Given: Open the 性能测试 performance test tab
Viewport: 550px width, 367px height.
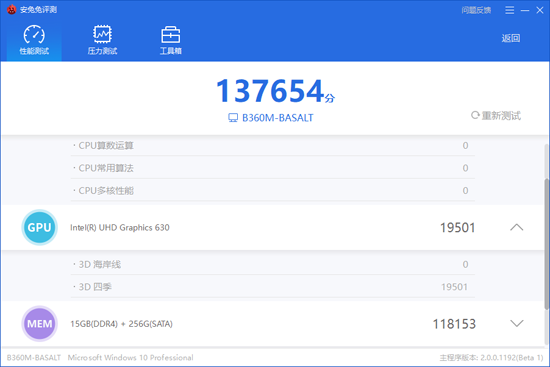Looking at the screenshot, I should [x=34, y=40].
